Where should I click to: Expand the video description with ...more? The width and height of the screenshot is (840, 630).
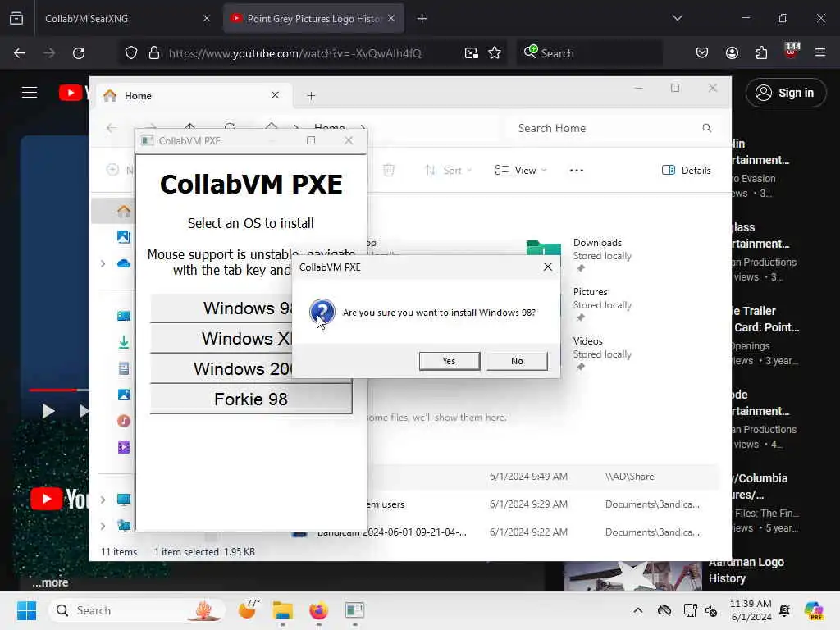coord(50,582)
